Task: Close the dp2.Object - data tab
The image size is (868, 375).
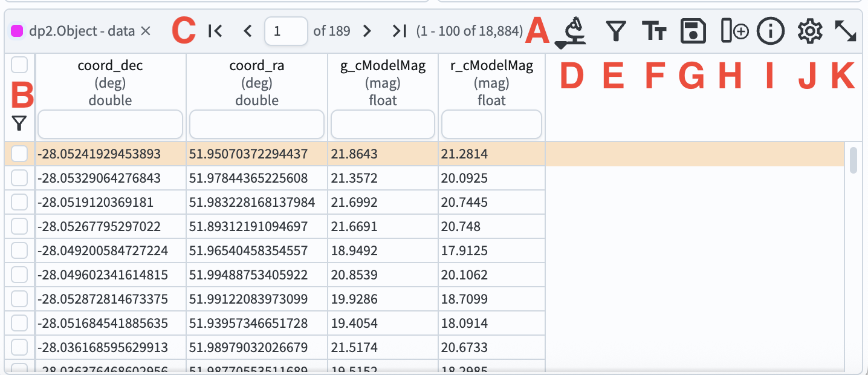Action: (x=145, y=31)
